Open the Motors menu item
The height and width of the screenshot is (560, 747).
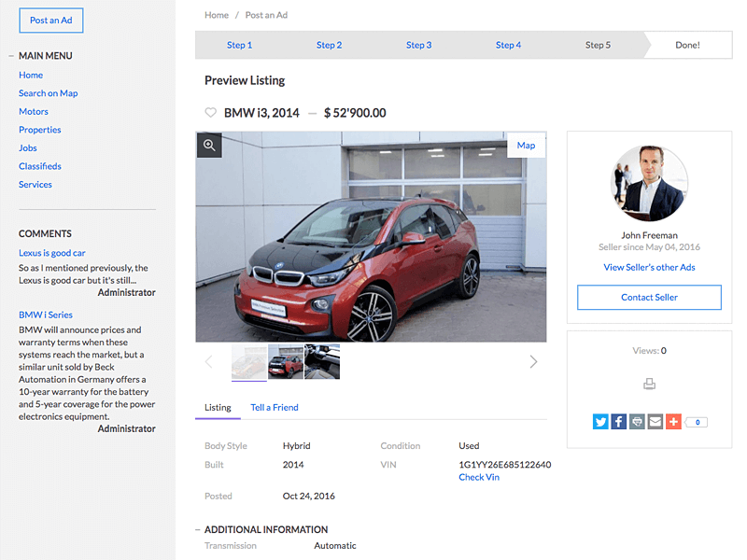(34, 111)
